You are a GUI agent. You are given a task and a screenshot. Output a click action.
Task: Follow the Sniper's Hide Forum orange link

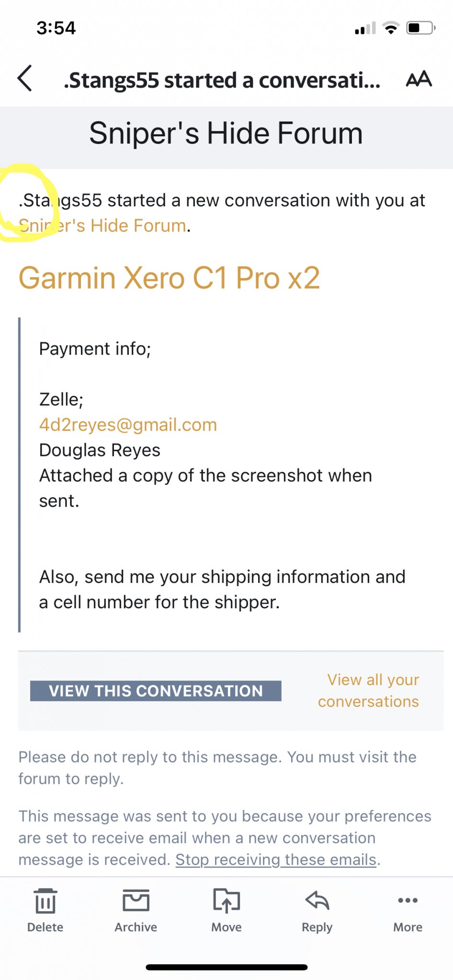click(x=102, y=225)
